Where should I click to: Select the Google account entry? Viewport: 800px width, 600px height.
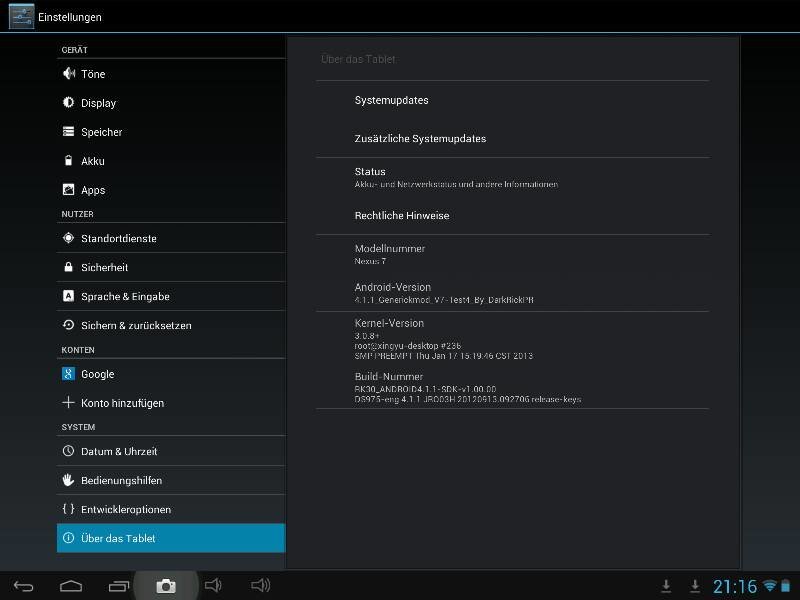tap(171, 373)
